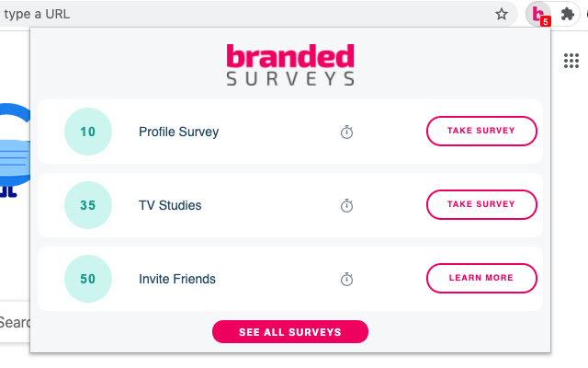Take the Profile Survey
Screen dimensions: 588x368
[x=481, y=131]
